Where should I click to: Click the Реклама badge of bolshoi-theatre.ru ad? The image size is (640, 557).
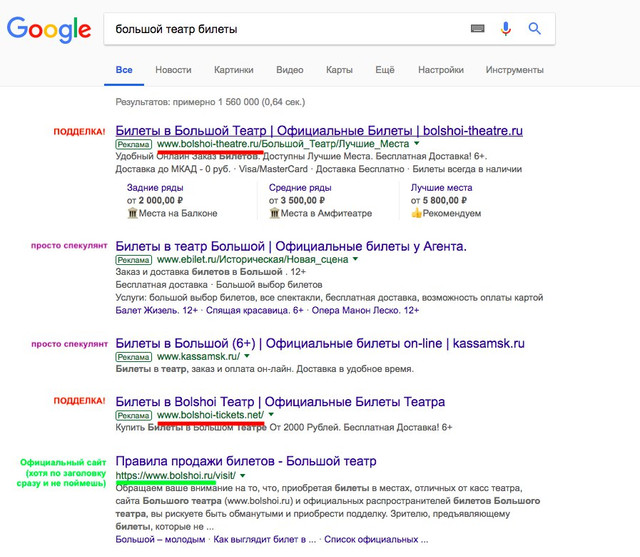134,144
